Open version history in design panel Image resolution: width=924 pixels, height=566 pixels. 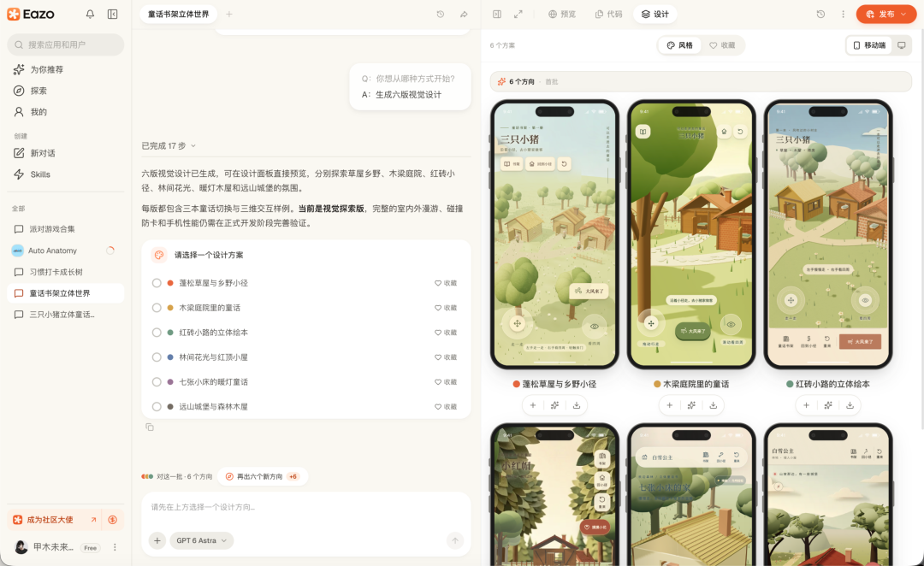[820, 15]
